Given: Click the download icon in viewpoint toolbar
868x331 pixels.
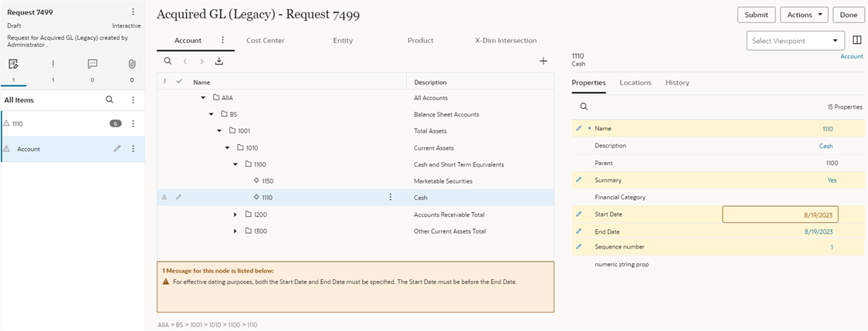Looking at the screenshot, I should coord(219,61).
